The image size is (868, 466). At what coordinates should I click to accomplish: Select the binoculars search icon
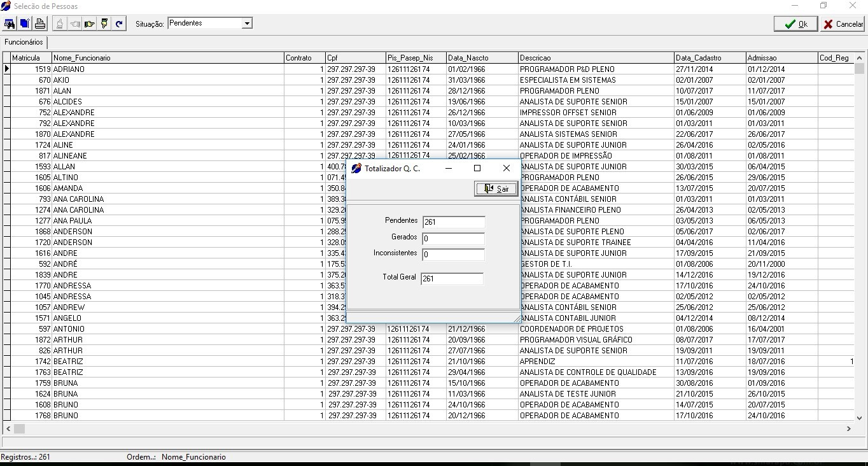pyautogui.click(x=9, y=24)
